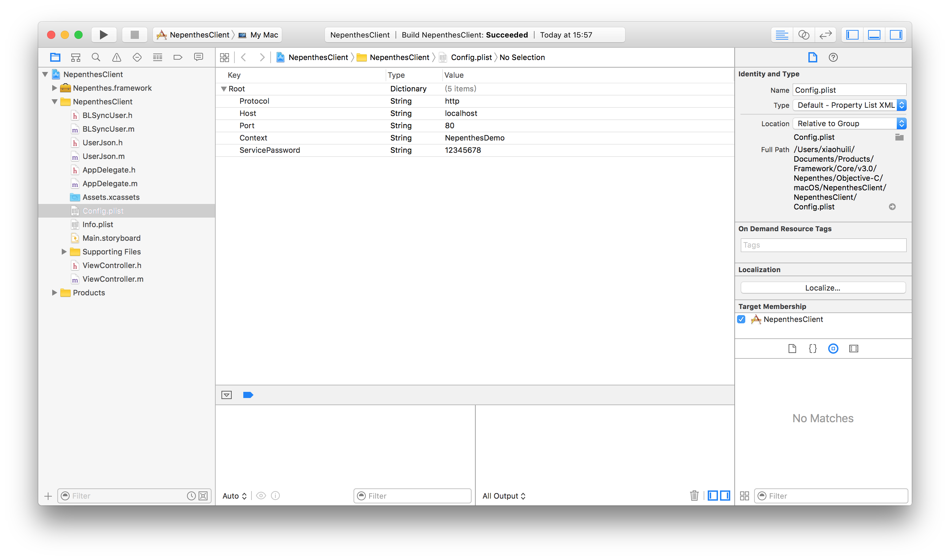Reveal Config.plist in Finder arrow
This screenshot has height=560, width=950.
892,207
